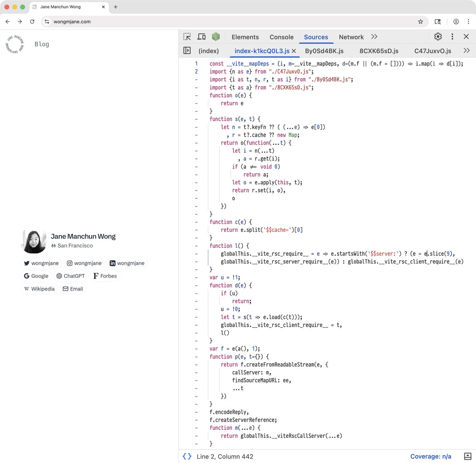Toggle pretty print braces button
This screenshot has width=476, height=463.
click(x=187, y=456)
